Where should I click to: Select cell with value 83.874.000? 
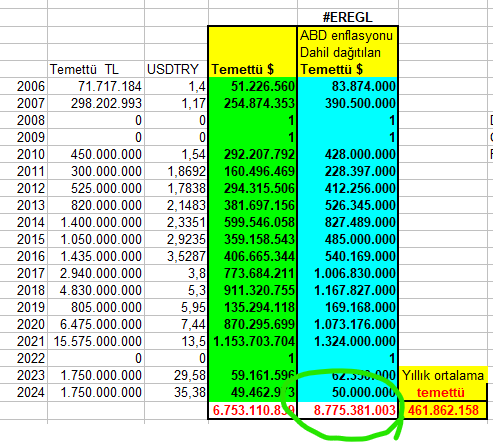point(347,86)
